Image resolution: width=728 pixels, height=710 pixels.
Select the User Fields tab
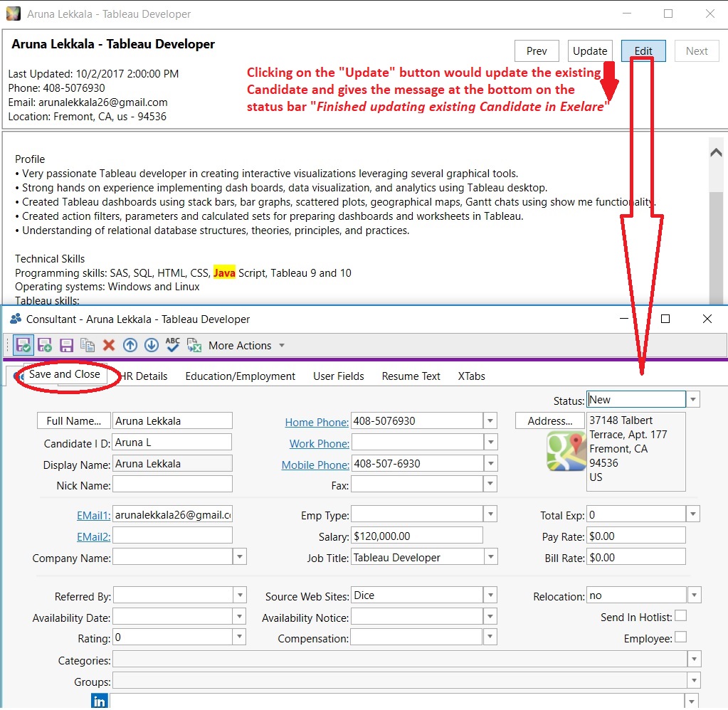[x=339, y=376]
